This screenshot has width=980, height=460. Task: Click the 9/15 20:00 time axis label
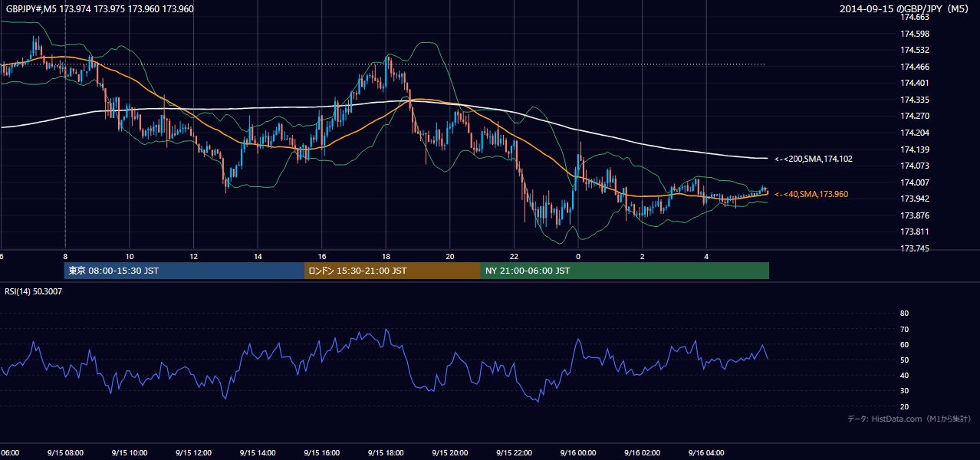(x=450, y=452)
